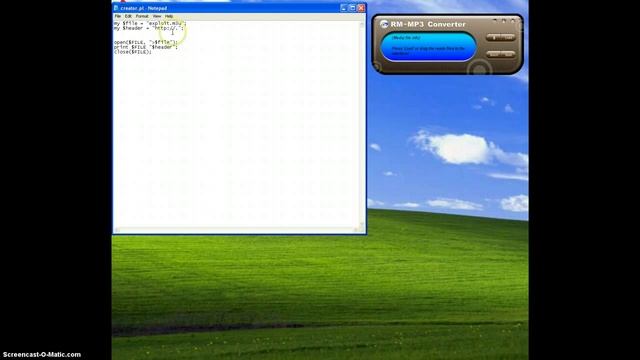Click the "close($FILE);" line in Notepad
The height and width of the screenshot is (360, 640).
tap(133, 52)
